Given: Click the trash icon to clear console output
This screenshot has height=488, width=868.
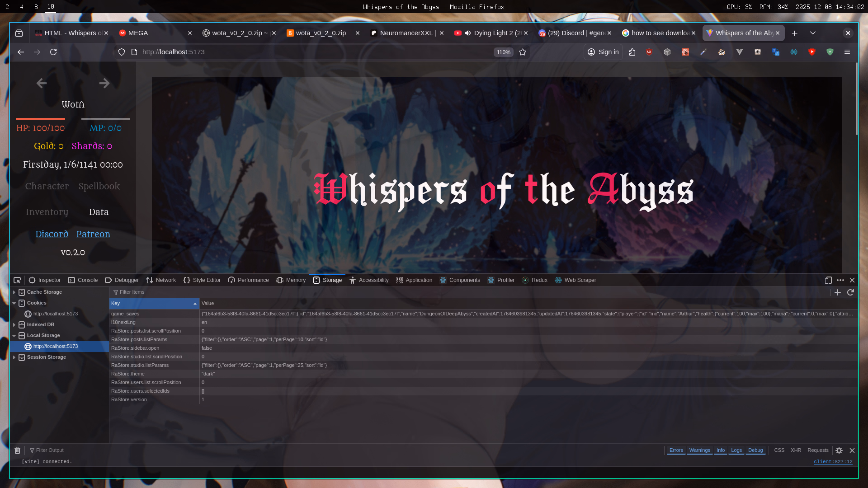Looking at the screenshot, I should pos(17,450).
